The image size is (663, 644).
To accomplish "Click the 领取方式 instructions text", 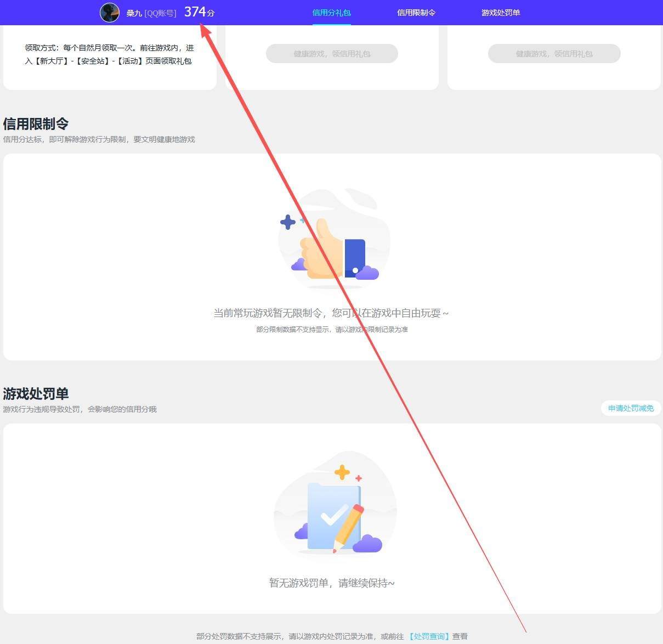I will pyautogui.click(x=110, y=54).
